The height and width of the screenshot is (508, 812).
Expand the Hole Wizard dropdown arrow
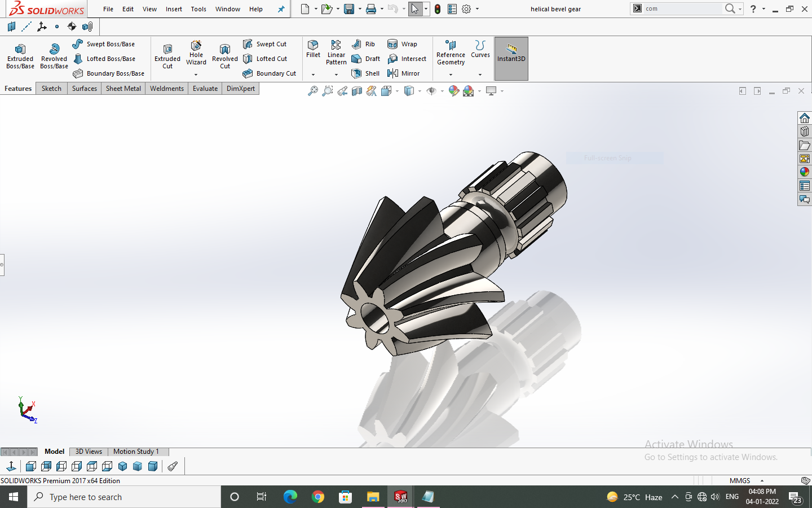[196, 75]
